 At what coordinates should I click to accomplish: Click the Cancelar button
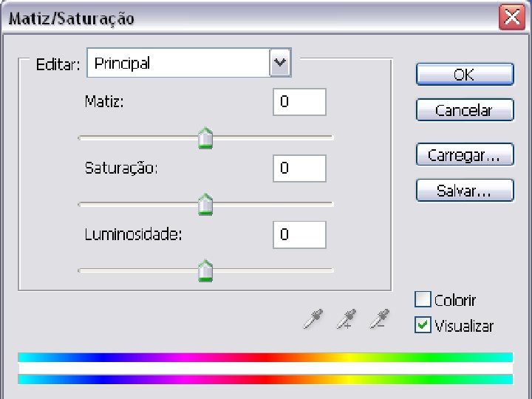click(464, 110)
